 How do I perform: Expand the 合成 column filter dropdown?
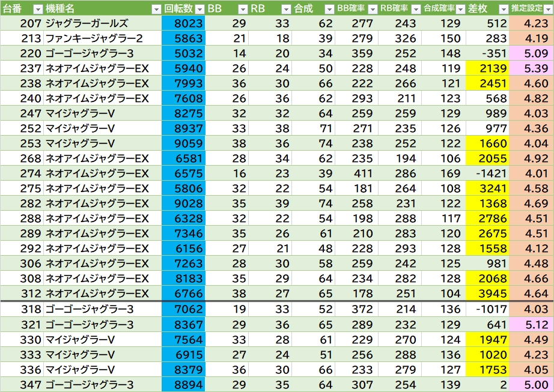point(329,9)
